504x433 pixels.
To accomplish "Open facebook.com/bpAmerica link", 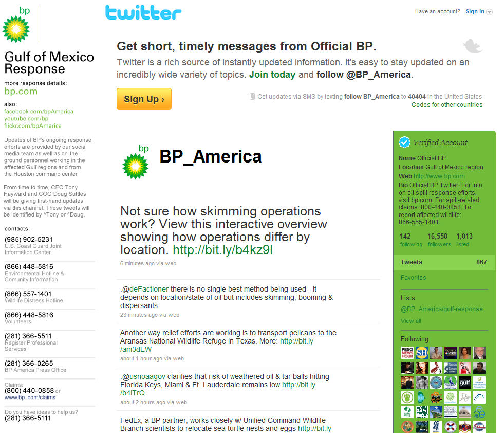I will click(x=39, y=111).
